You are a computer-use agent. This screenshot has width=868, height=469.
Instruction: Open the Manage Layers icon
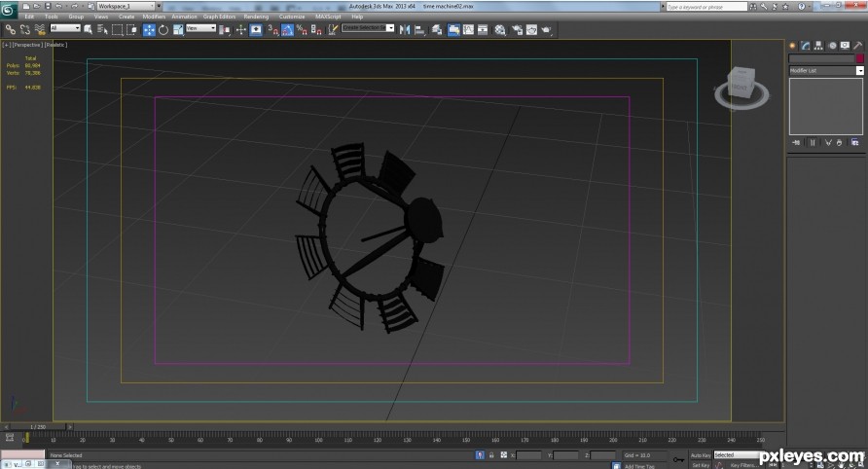[x=437, y=30]
